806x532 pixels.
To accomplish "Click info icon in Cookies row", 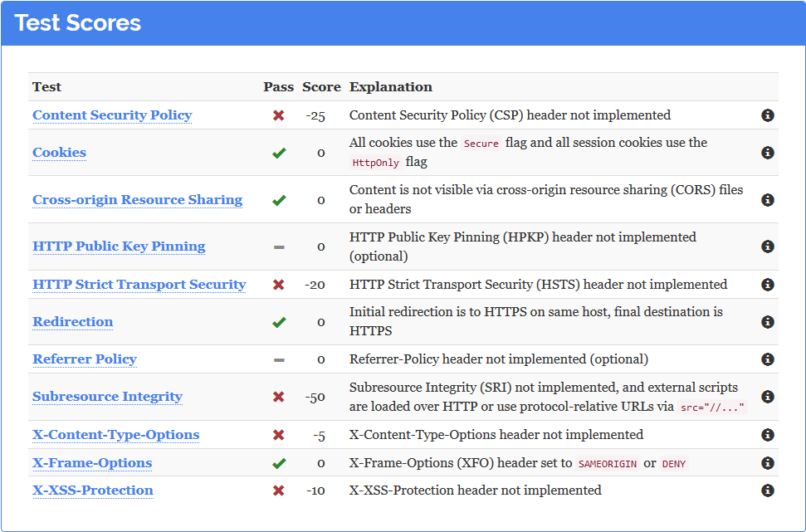I will tap(768, 153).
